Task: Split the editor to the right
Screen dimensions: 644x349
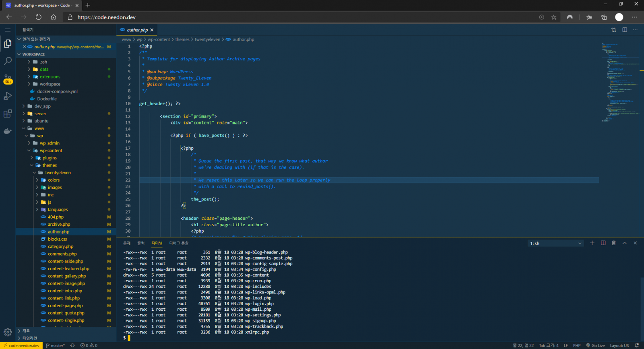Action: tap(625, 30)
